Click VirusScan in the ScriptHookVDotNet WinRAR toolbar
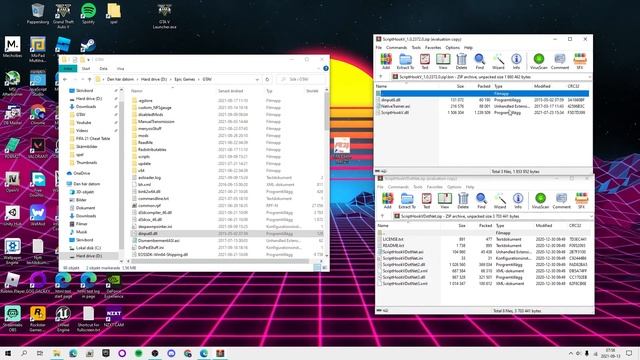 coord(540,200)
